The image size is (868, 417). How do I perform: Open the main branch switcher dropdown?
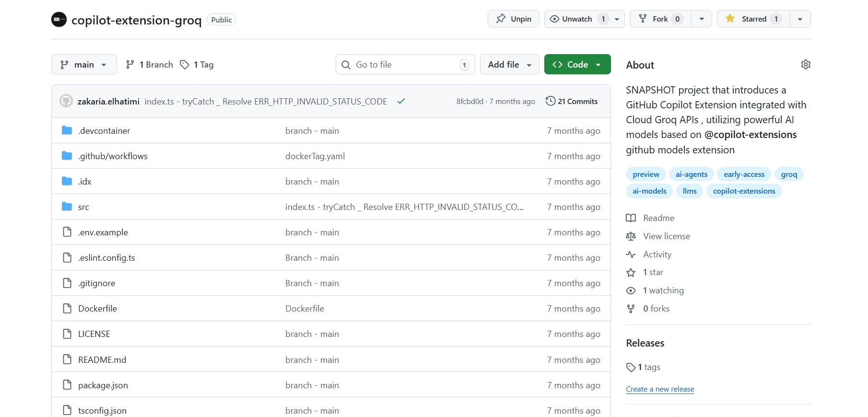coord(84,64)
